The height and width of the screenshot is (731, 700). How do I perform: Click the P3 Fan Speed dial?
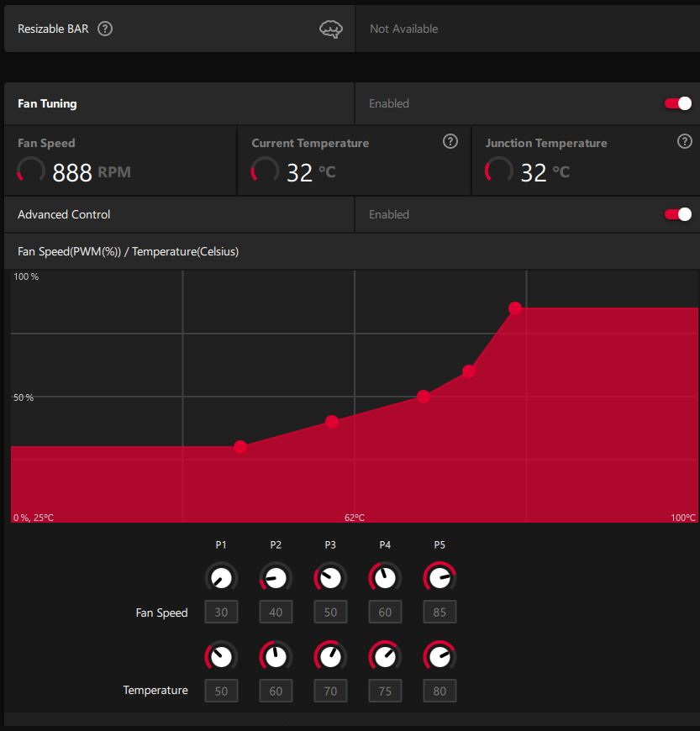tap(330, 578)
